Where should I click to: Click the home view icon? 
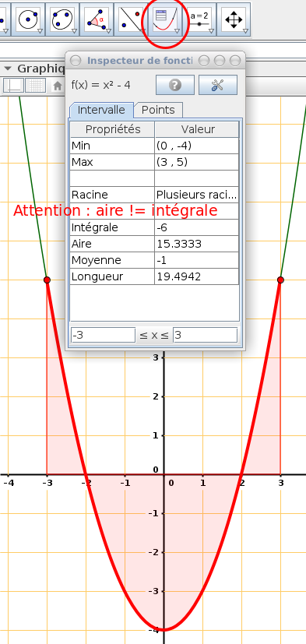click(58, 86)
